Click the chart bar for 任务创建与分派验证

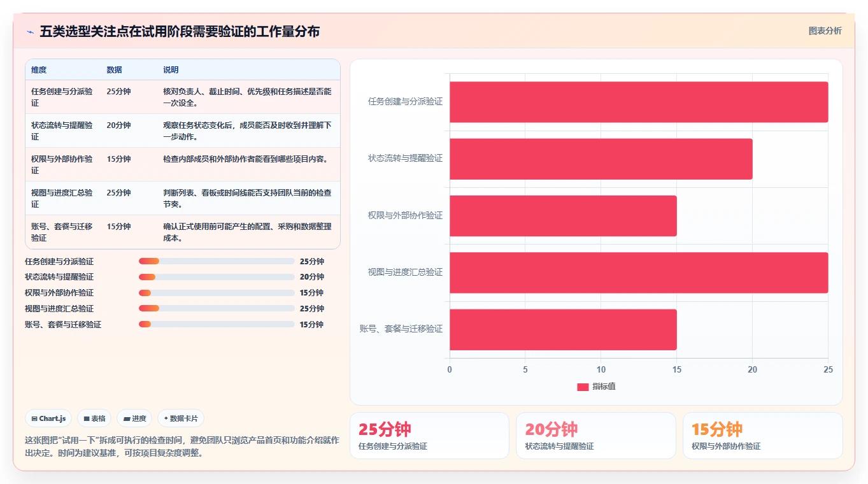(x=639, y=102)
